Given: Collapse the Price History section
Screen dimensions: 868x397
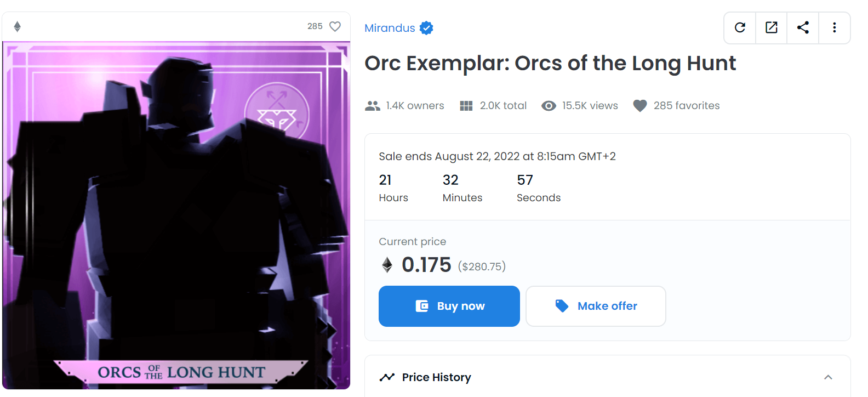Looking at the screenshot, I should click(x=828, y=377).
